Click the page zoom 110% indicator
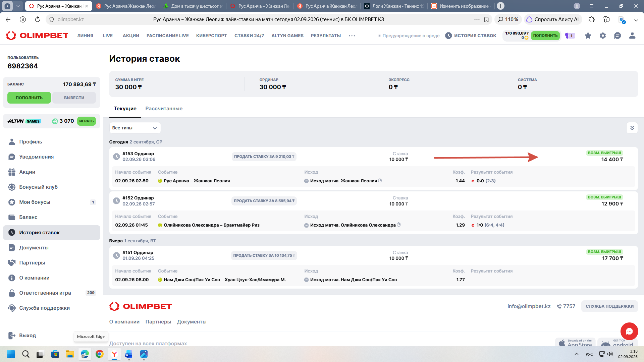This screenshot has height=362, width=644. [508, 19]
